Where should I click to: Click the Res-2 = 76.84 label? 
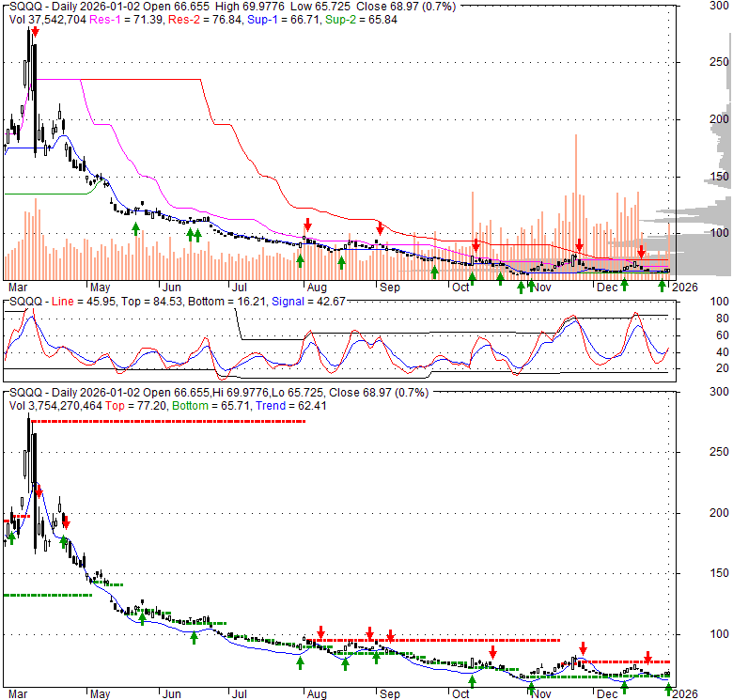205,20
